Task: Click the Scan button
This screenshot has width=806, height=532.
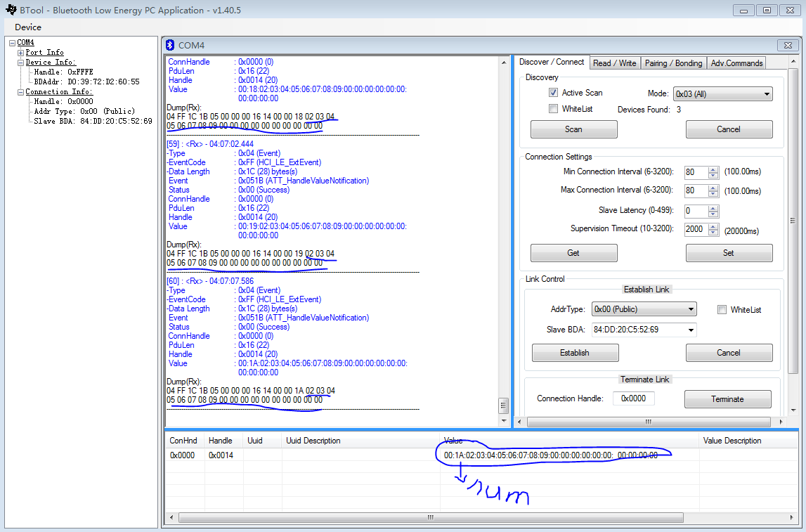Action: (573, 129)
